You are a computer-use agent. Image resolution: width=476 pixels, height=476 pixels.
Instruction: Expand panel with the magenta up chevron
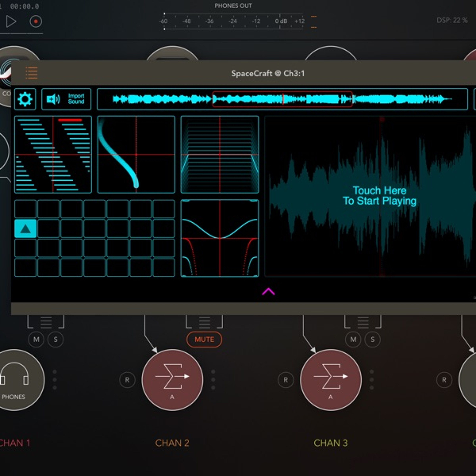pyautogui.click(x=268, y=291)
